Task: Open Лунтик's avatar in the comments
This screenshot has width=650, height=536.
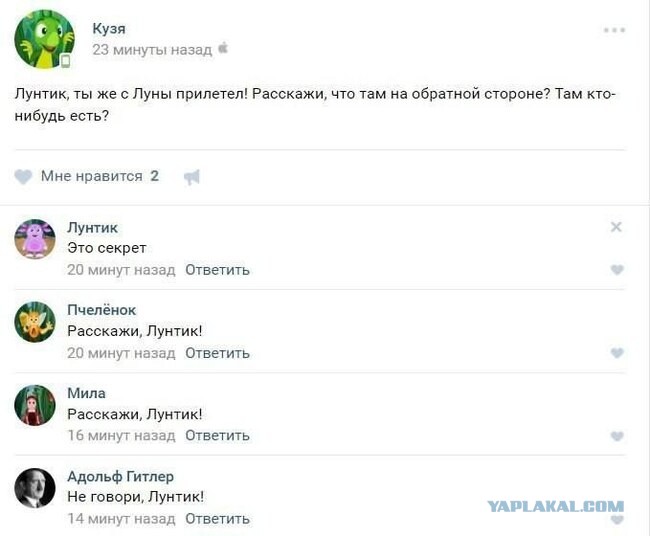Action: (x=35, y=239)
